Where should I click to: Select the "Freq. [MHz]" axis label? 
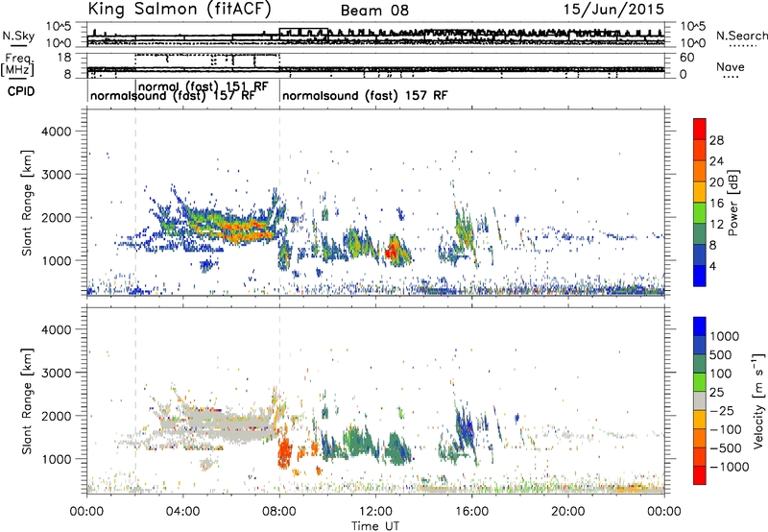[x=18, y=65]
